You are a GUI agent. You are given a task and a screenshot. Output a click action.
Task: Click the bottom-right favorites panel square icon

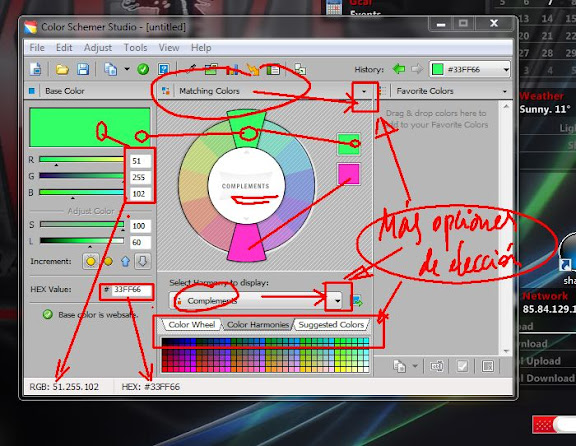coord(488,366)
